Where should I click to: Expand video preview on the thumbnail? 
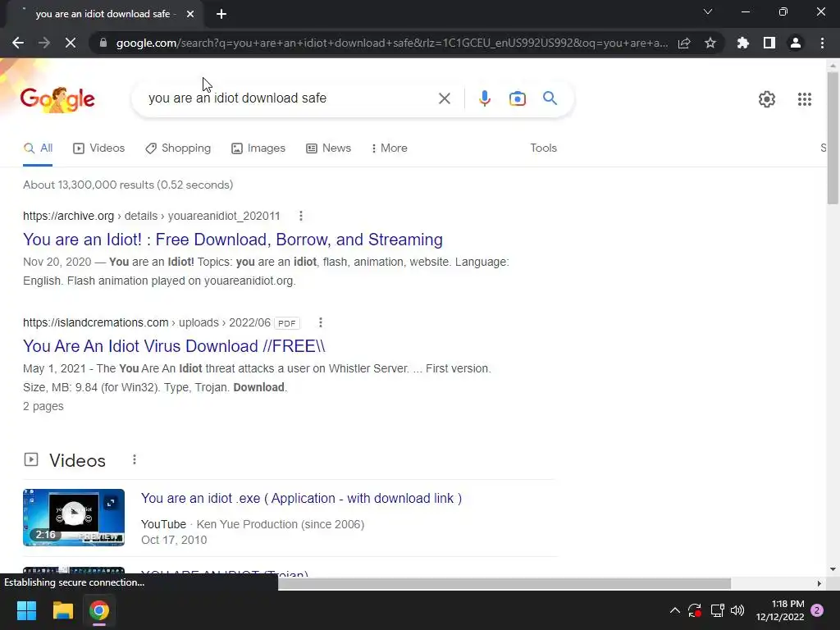coord(111,503)
